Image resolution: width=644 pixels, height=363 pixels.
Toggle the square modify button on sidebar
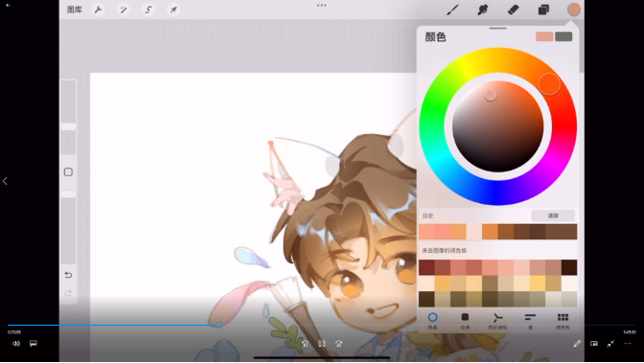tap(68, 172)
